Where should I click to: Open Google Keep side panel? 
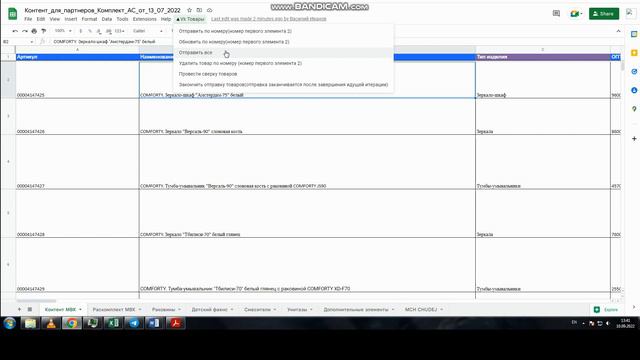point(634,53)
